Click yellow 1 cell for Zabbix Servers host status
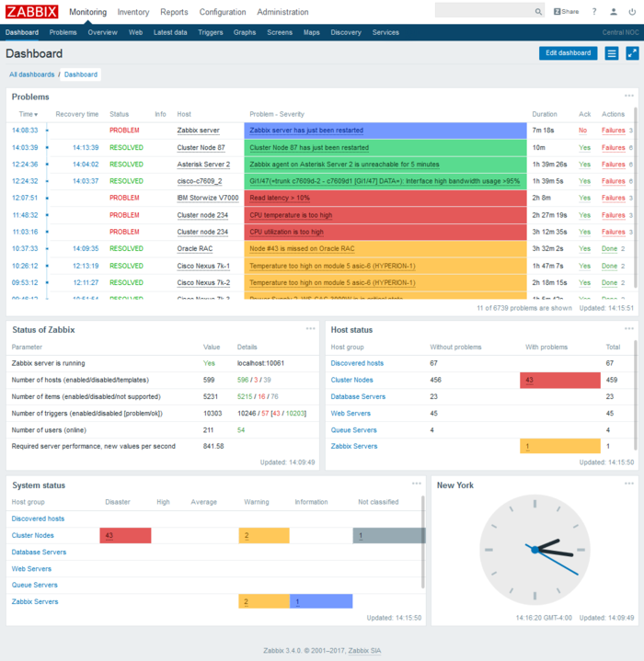The height and width of the screenshot is (661, 644). pyautogui.click(x=560, y=446)
